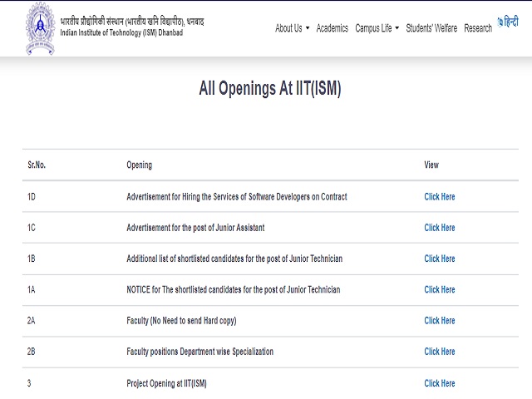Select the text 'Faculty (No Need to send Hard copy)'
Screen dimensions: 532x399
click(181, 321)
